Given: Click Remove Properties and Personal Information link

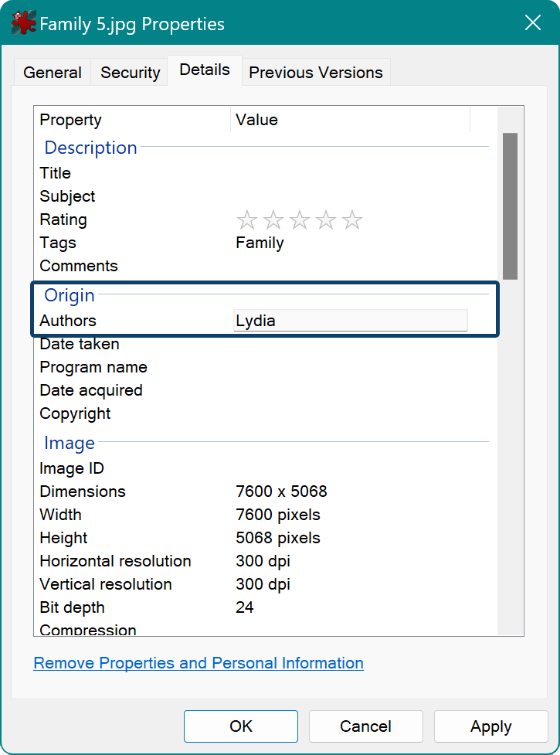Looking at the screenshot, I should [199, 663].
